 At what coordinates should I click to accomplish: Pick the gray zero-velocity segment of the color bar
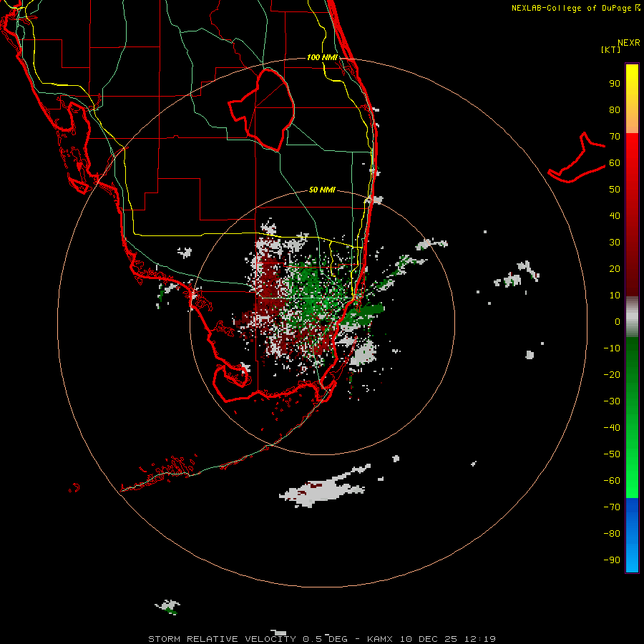point(632,317)
